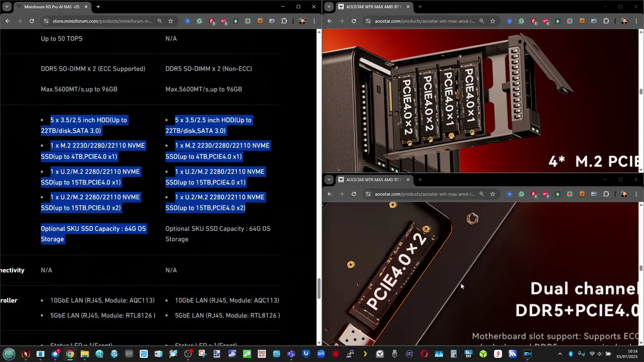This screenshot has height=362, width=644.
Task: Click the zoom magnifier in bottom AOOSTAR address bar
Action: point(482,194)
